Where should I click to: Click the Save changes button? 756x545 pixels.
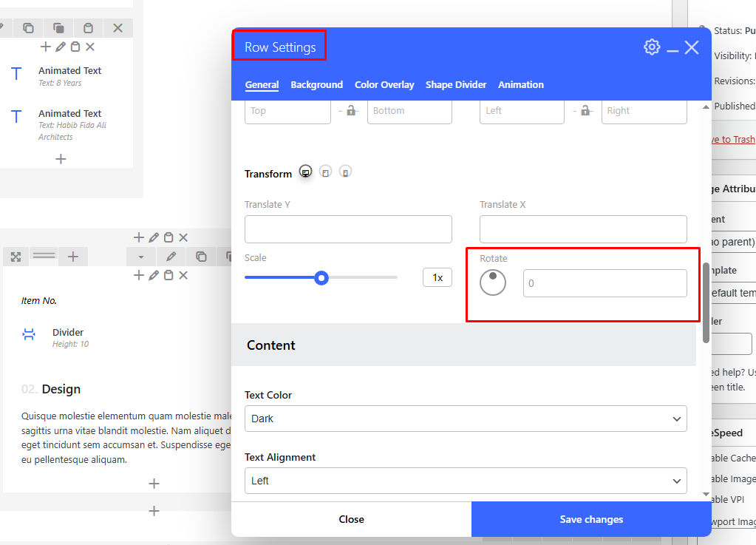pyautogui.click(x=591, y=519)
